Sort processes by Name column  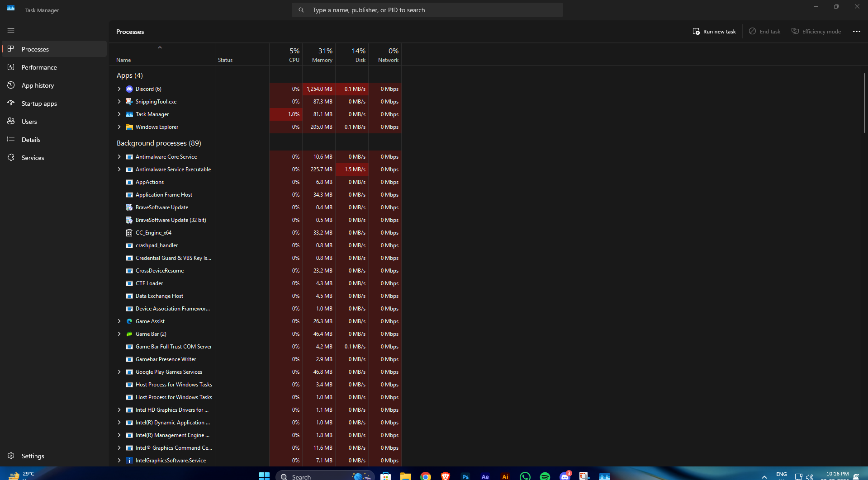[x=162, y=55]
